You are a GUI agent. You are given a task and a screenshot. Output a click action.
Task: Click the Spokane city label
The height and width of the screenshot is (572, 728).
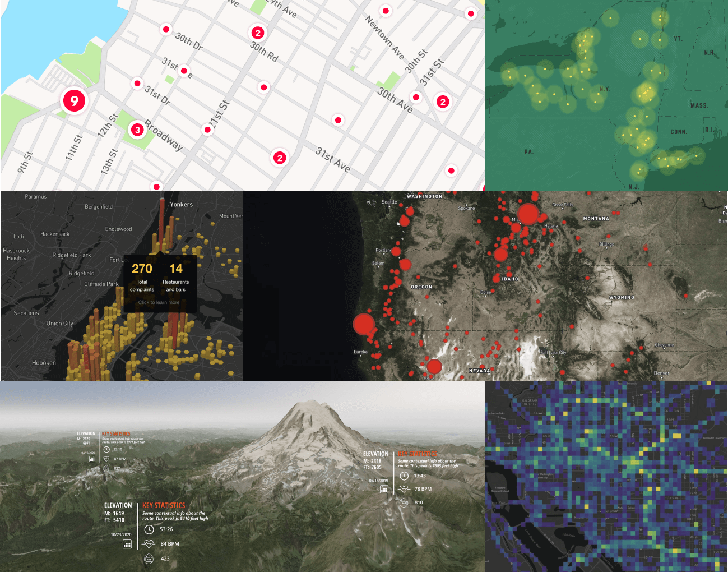[466, 208]
